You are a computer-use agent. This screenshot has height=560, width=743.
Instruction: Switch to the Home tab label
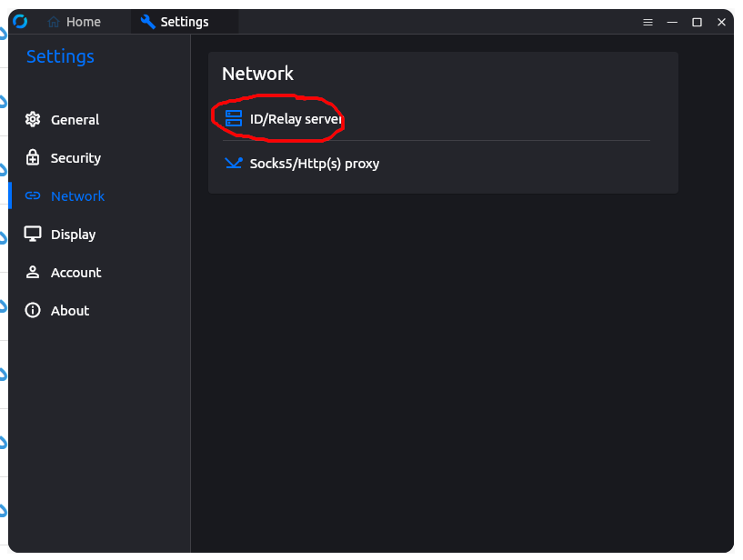click(84, 22)
